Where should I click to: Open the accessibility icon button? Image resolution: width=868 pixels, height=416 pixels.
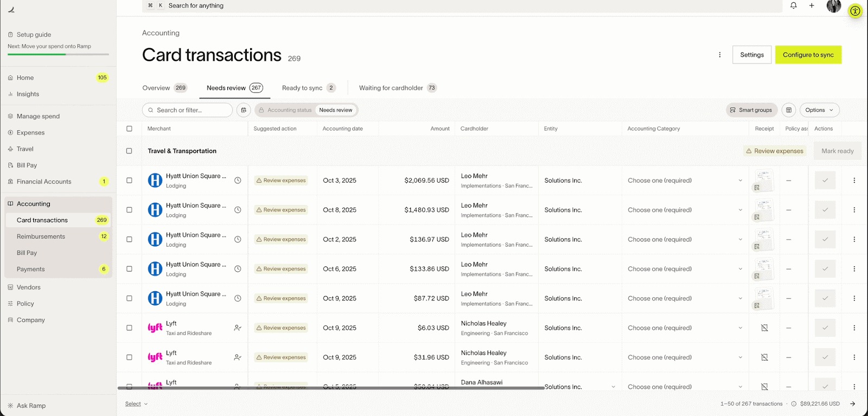855,11
